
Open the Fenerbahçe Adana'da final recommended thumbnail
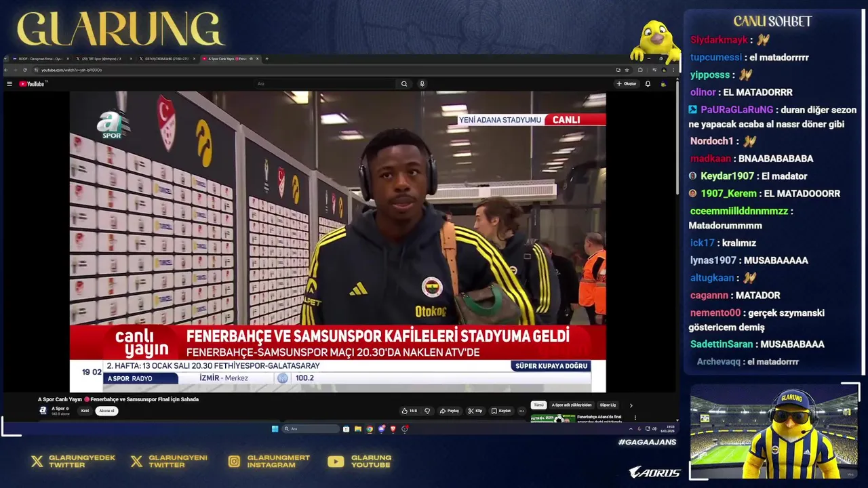pos(553,419)
